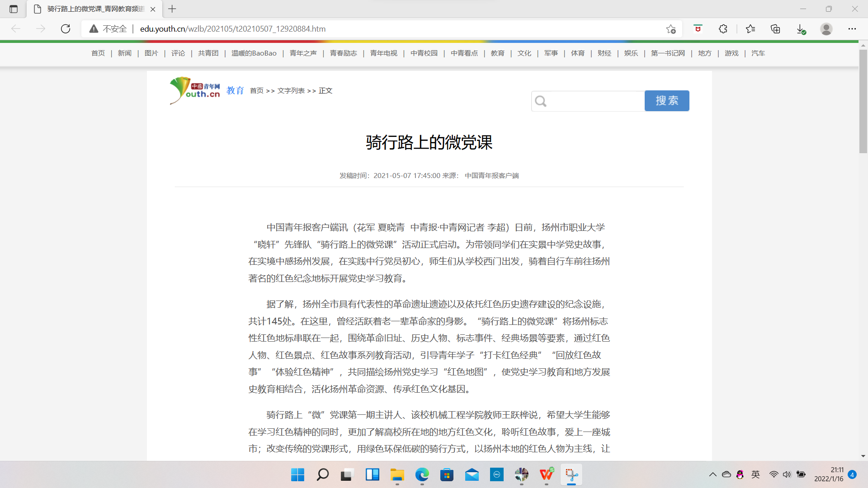This screenshot has width=868, height=488.
Task: Reload the current webpage
Action: [x=66, y=28]
